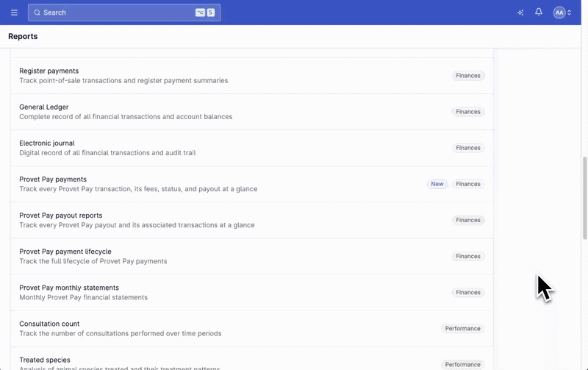Open Provet Pay payout reports
The image size is (588, 370).
click(x=252, y=220)
